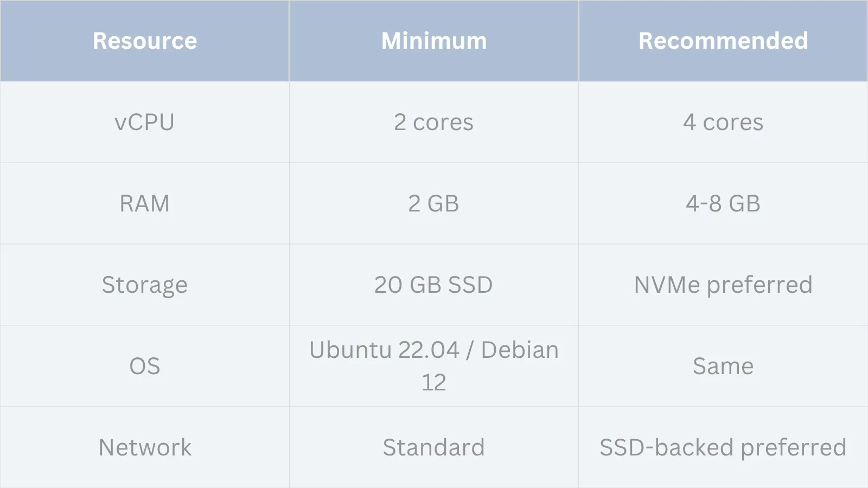This screenshot has height=488, width=868.
Task: Select the 'Ubuntu 22.04' text
Action: 384,350
